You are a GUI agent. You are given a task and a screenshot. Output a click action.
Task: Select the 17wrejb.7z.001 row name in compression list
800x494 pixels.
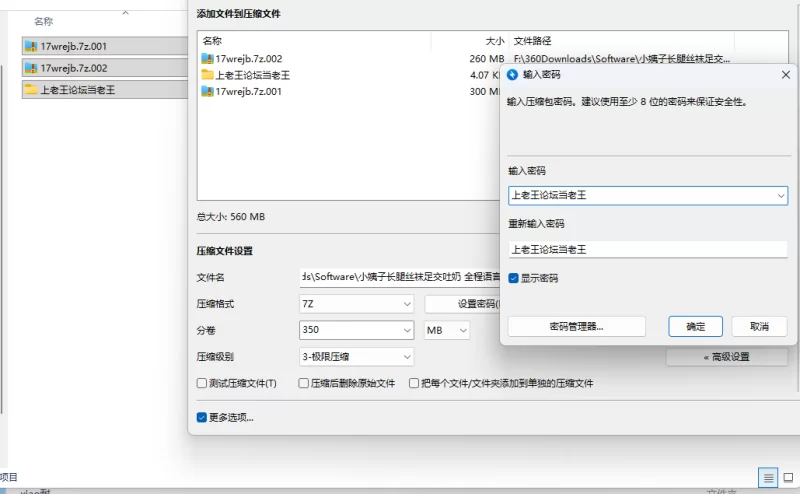pyautogui.click(x=248, y=91)
